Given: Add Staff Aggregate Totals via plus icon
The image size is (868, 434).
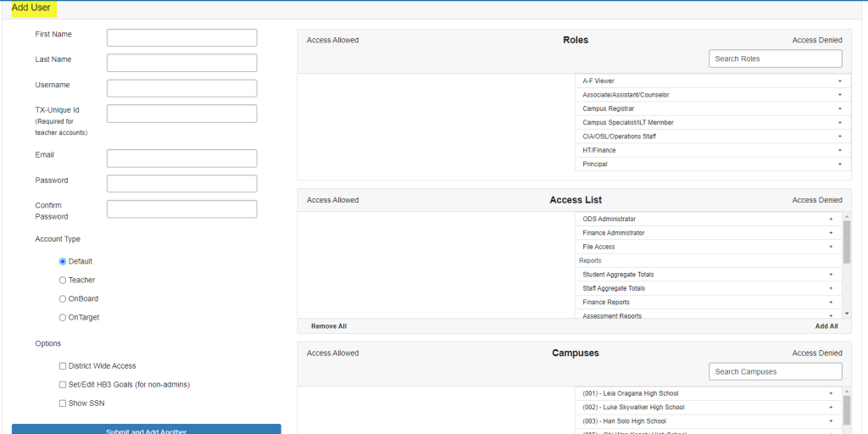Looking at the screenshot, I should point(831,288).
